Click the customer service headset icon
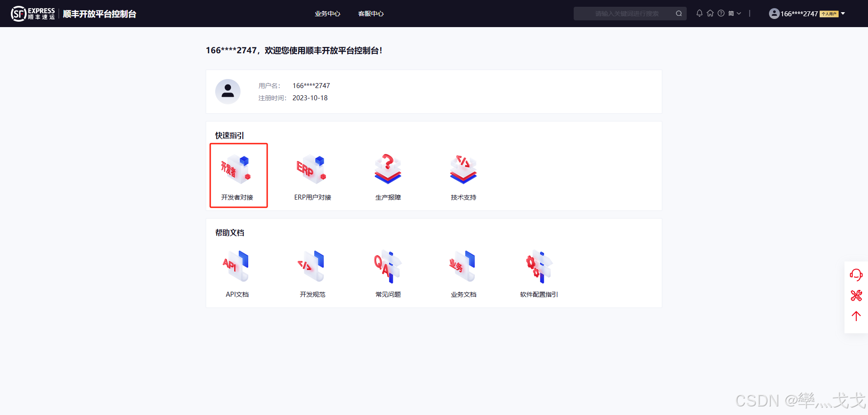The width and height of the screenshot is (868, 415). coord(856,275)
